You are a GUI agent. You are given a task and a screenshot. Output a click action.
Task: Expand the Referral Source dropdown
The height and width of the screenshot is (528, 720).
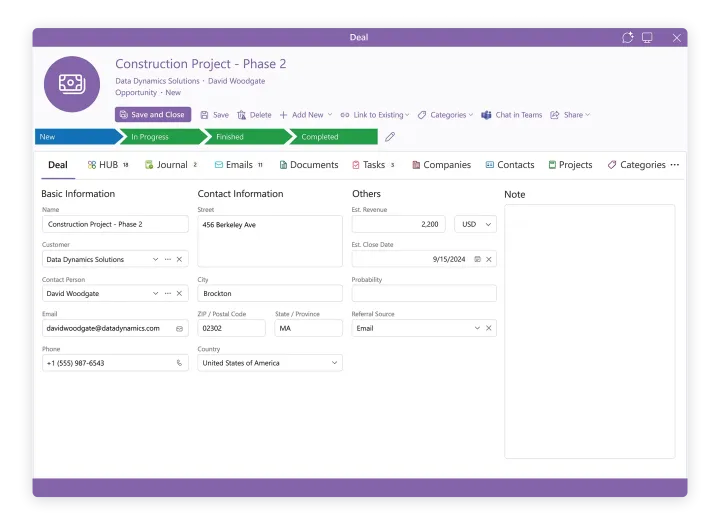[x=477, y=328]
